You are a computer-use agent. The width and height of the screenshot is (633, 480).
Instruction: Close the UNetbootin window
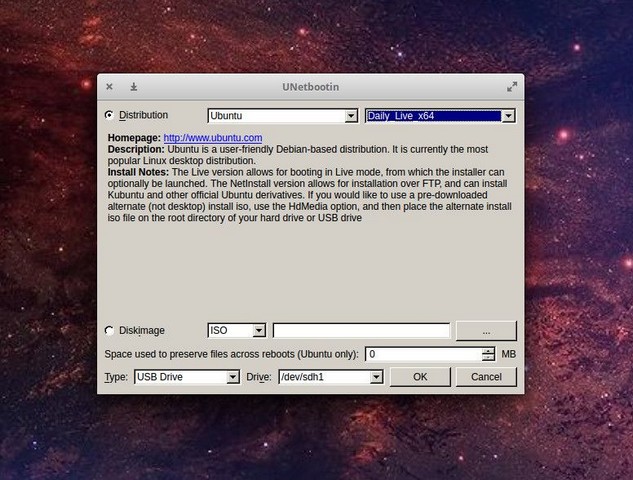click(x=109, y=87)
